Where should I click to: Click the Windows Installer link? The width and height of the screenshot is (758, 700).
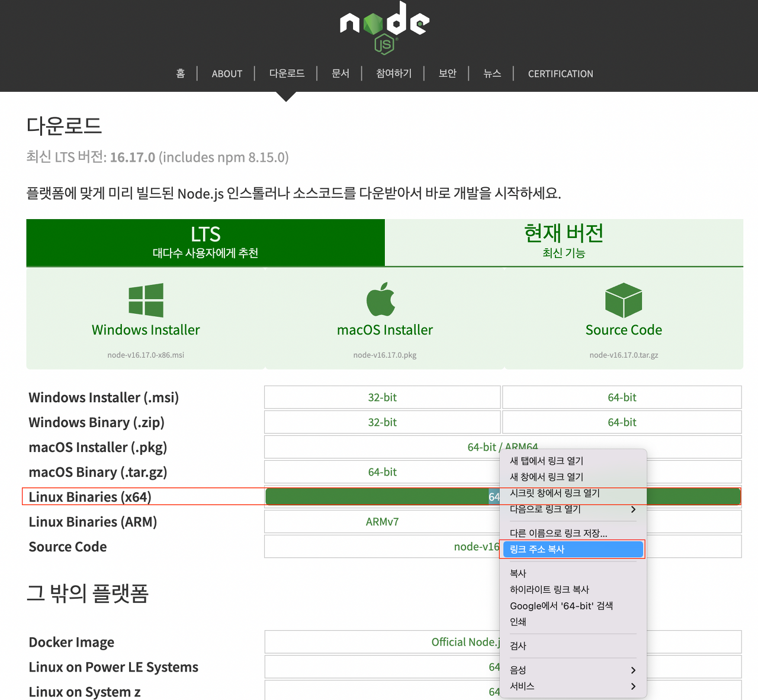tap(146, 330)
